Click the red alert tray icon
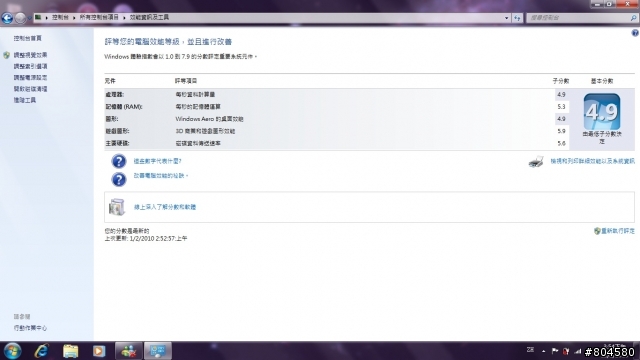640x360 pixels. 566,351
